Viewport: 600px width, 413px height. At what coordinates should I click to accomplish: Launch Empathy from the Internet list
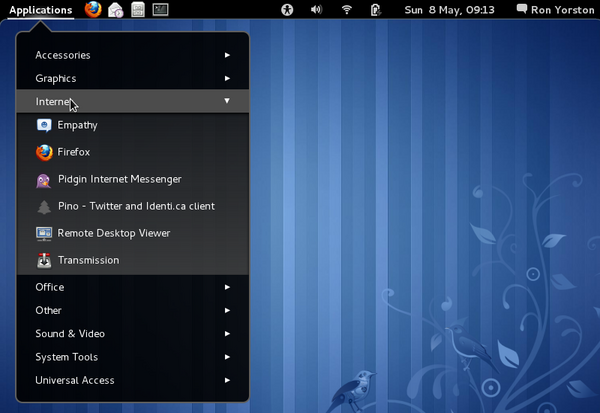coord(77,125)
